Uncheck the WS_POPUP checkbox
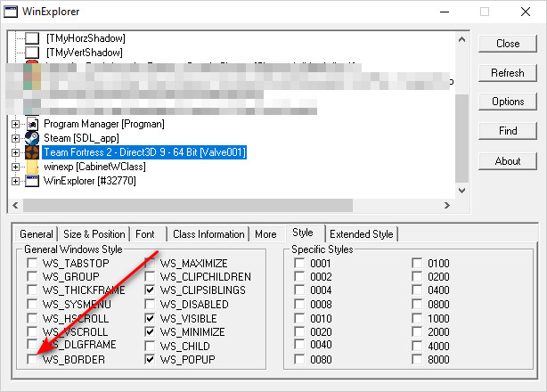Image resolution: width=547 pixels, height=392 pixels. click(150, 360)
